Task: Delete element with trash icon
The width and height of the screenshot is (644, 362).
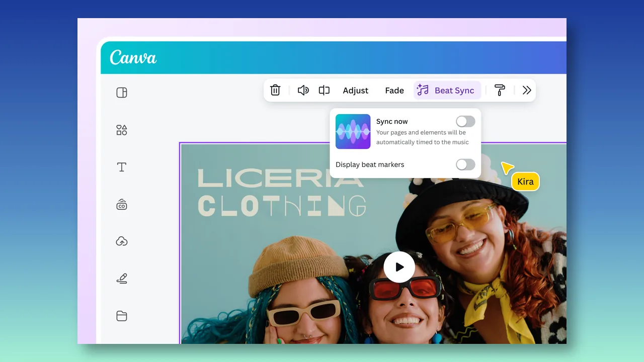Action: tap(275, 90)
